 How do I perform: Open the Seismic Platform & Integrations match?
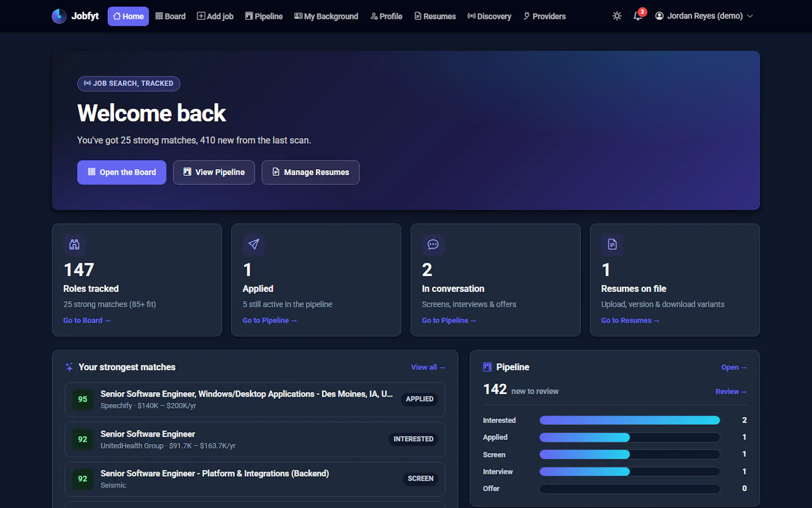click(255, 479)
